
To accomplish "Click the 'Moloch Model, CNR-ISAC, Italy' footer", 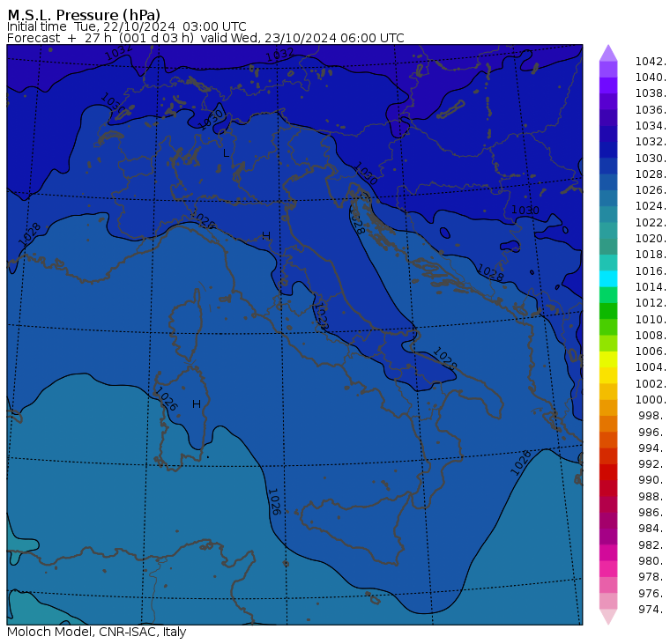I will click(97, 632).
